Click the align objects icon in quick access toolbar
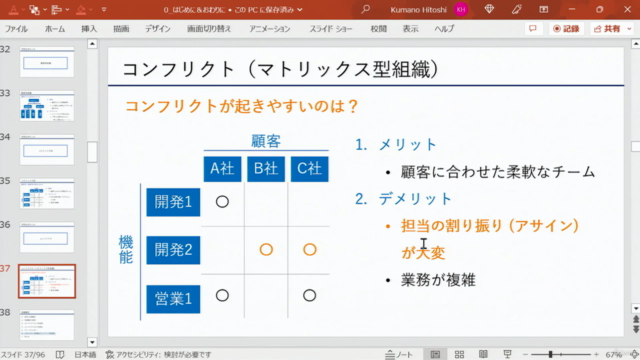Screen dimensions: 640x360 [57, 9]
